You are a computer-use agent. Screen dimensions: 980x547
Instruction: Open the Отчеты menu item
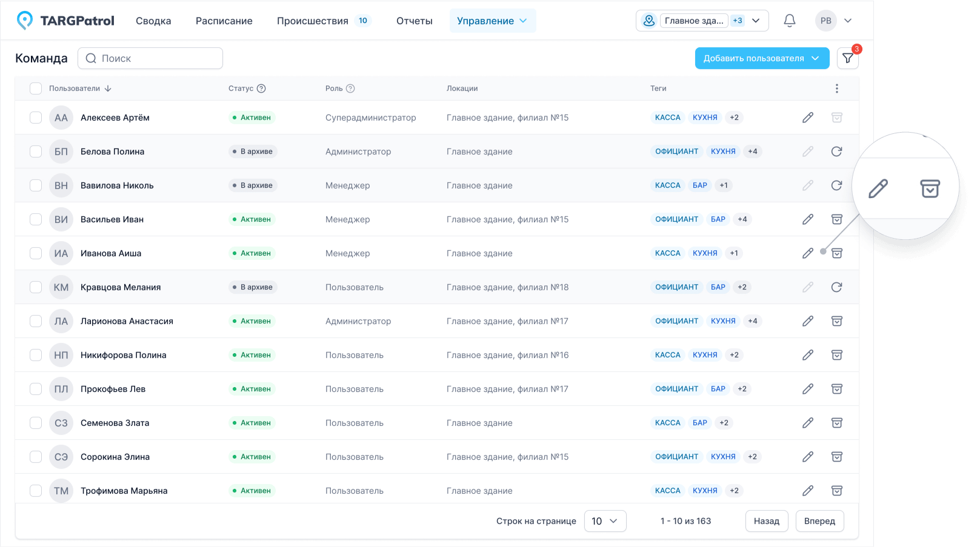(x=414, y=21)
